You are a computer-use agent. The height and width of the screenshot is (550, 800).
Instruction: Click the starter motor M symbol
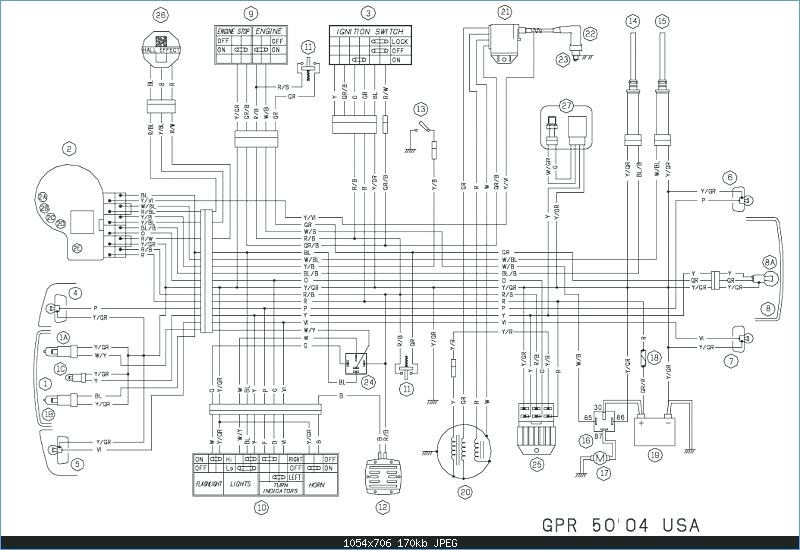pyautogui.click(x=600, y=457)
